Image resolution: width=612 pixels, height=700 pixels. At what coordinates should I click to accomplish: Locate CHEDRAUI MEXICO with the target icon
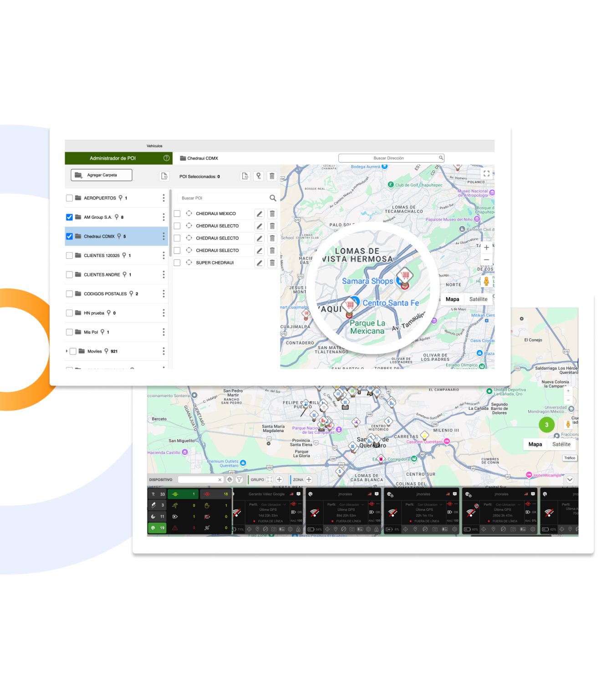coord(189,213)
